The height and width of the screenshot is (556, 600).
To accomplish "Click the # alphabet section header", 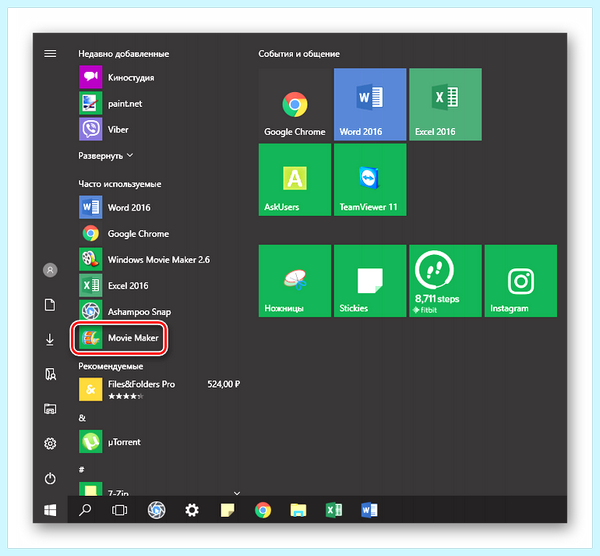I will [82, 470].
